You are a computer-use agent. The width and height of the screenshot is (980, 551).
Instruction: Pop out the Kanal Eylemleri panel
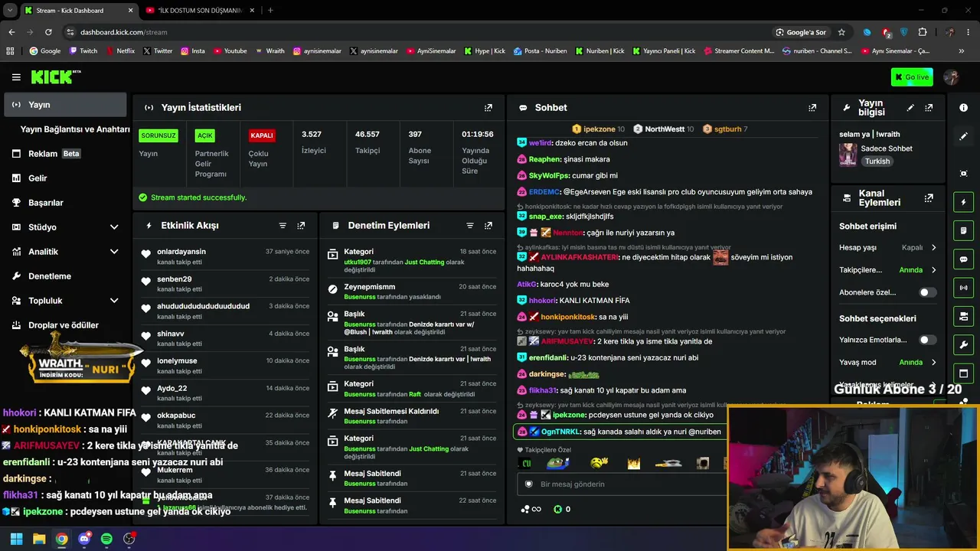pyautogui.click(x=929, y=198)
